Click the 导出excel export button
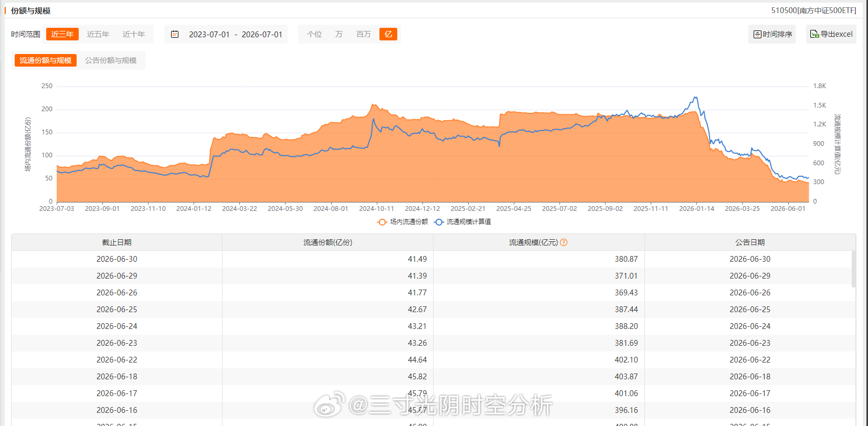Viewport: 868px width, 426px height. coord(831,34)
